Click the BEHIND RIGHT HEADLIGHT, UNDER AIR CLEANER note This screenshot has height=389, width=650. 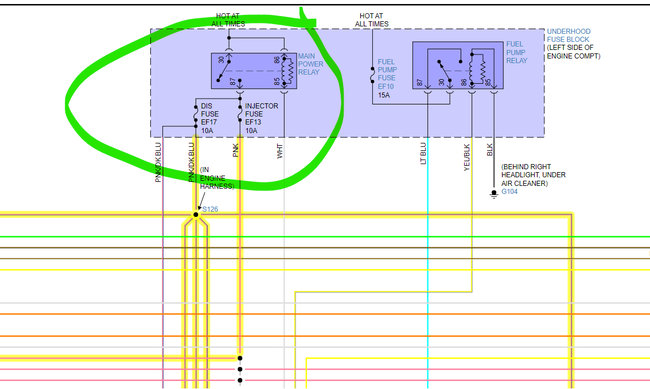tap(533, 175)
